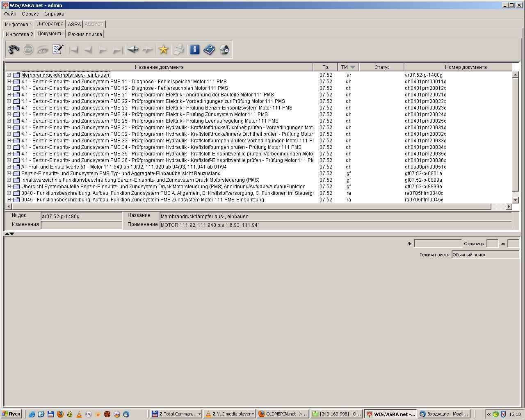This screenshot has width=525, height=420.
Task: Click the document number № input field
Action: 438,244
